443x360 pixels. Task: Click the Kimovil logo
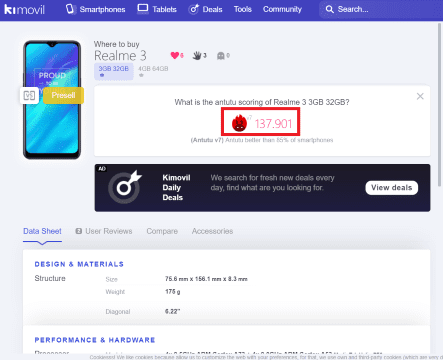click(x=24, y=9)
